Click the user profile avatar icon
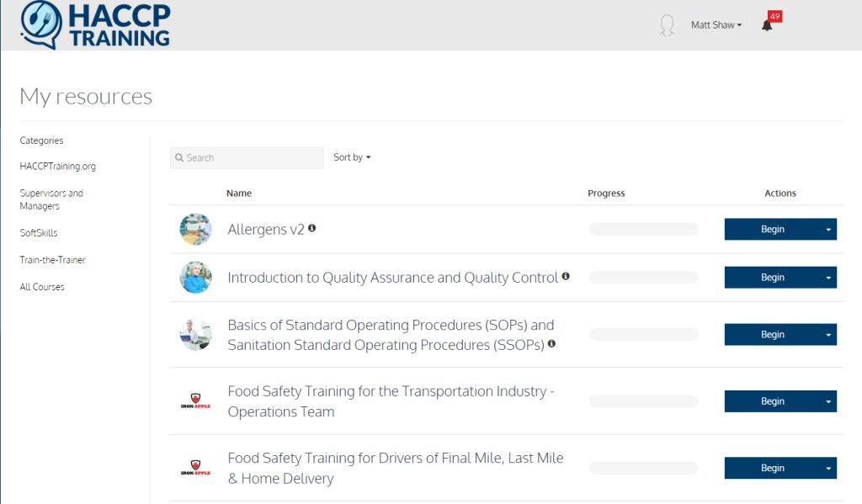The height and width of the screenshot is (504, 862). 667,25
